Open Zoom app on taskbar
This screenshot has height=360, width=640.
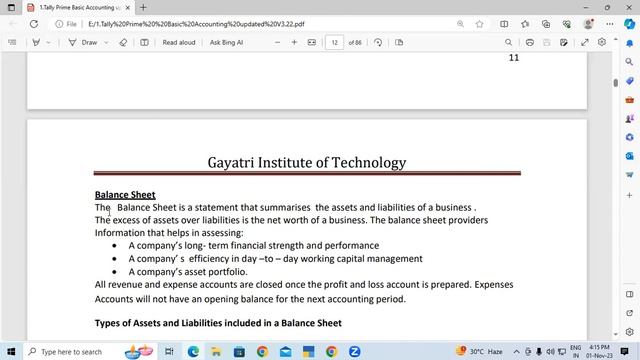(x=355, y=351)
